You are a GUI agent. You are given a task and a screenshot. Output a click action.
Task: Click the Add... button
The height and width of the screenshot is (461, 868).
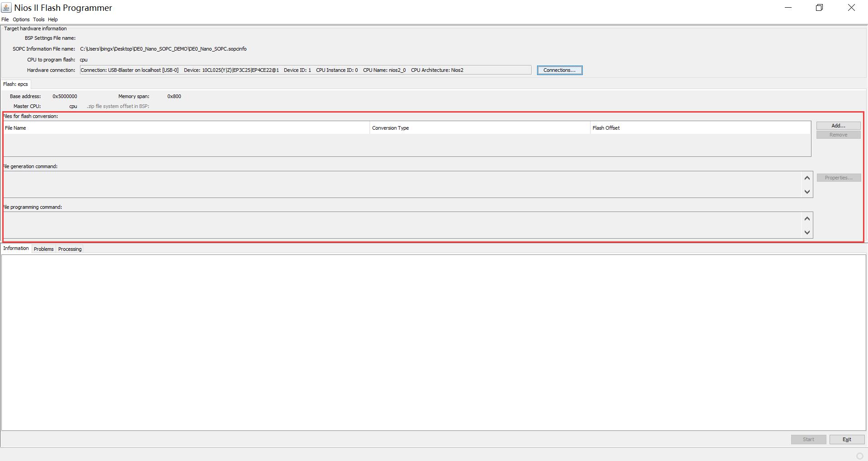[838, 126]
